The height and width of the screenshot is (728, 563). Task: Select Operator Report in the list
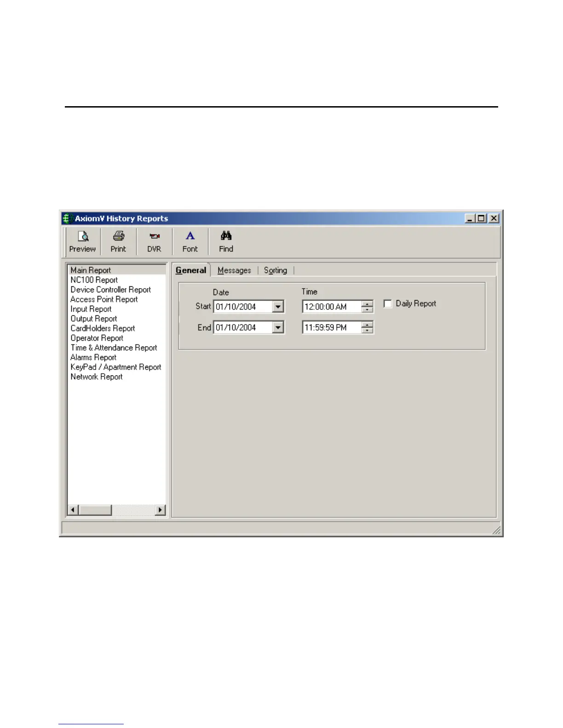coord(97,338)
